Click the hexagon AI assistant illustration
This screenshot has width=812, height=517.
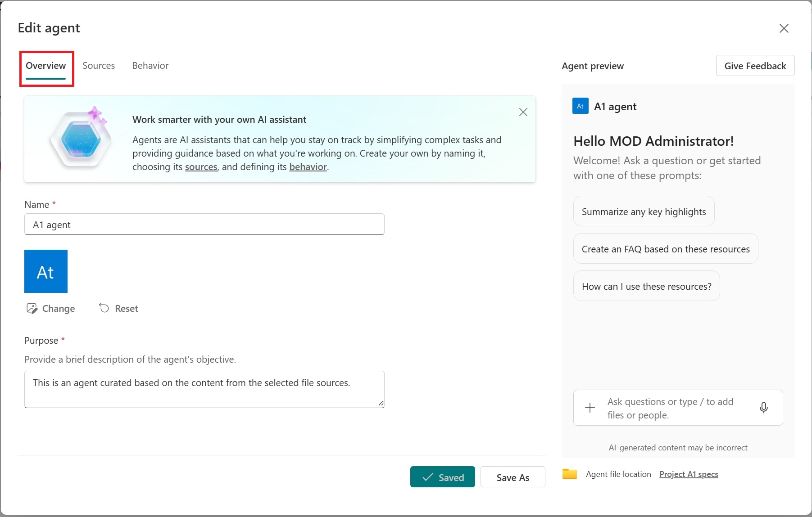point(80,139)
